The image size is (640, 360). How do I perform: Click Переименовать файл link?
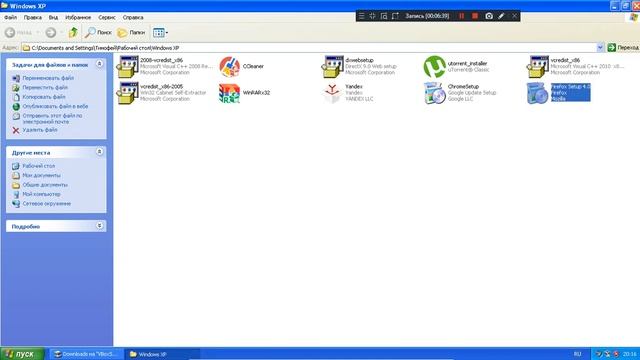coord(48,78)
